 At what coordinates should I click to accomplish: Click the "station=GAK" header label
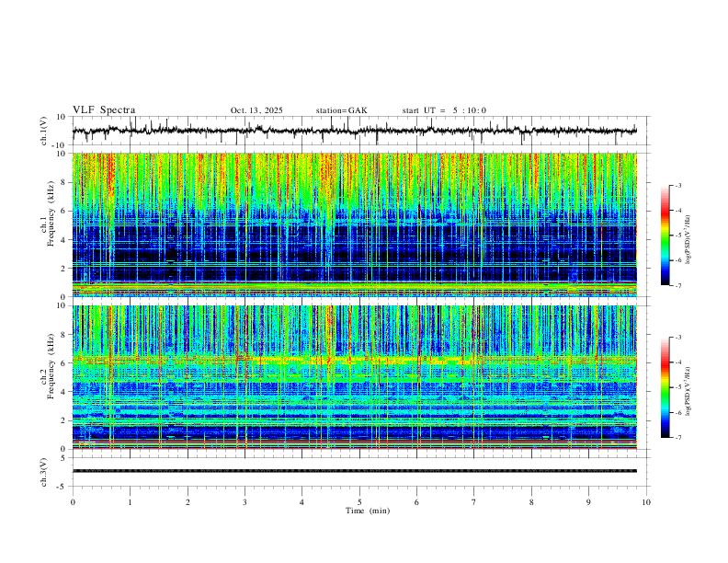pyautogui.click(x=341, y=110)
